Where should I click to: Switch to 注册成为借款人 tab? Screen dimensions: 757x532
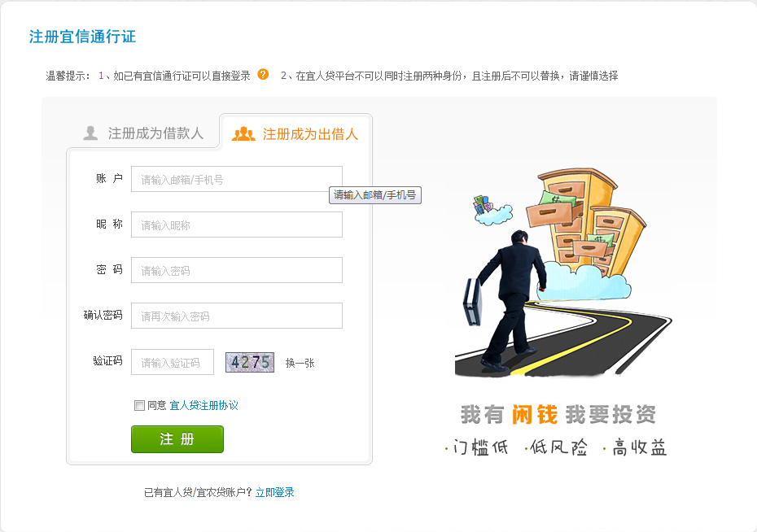click(x=143, y=133)
